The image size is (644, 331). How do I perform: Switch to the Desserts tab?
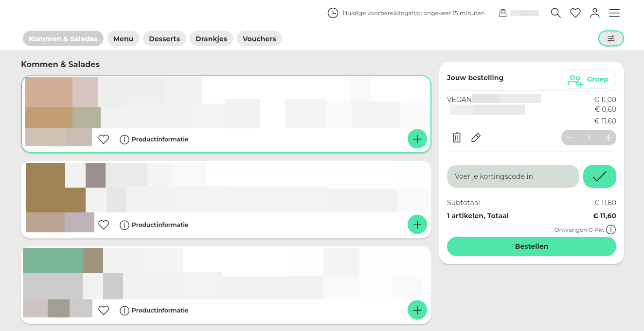164,39
